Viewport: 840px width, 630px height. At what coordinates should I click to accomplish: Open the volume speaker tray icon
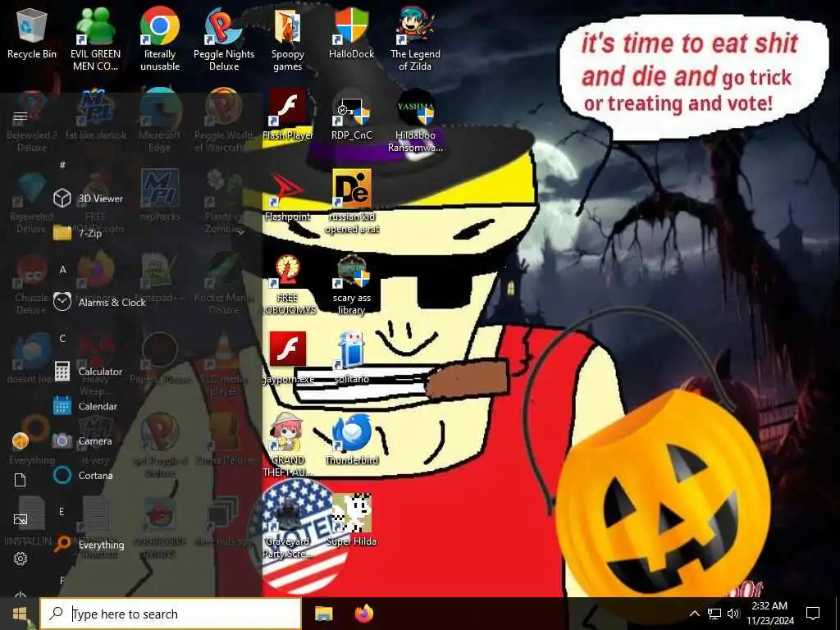tap(733, 614)
